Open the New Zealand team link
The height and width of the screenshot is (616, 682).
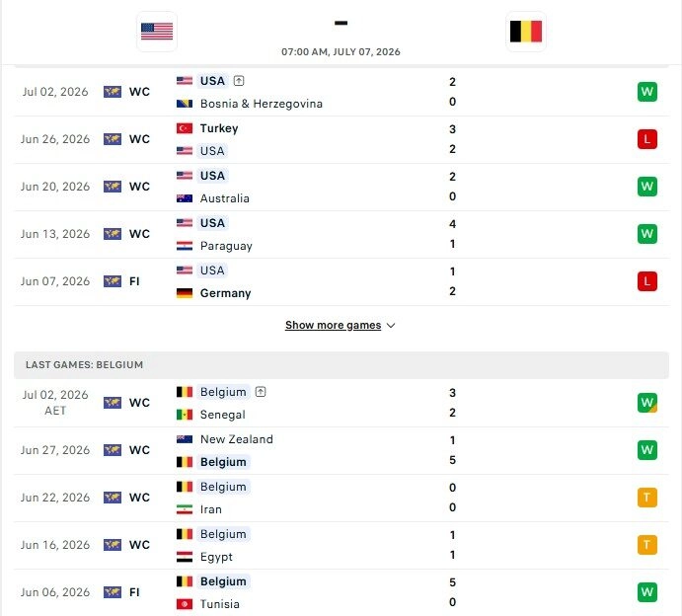coord(237,439)
